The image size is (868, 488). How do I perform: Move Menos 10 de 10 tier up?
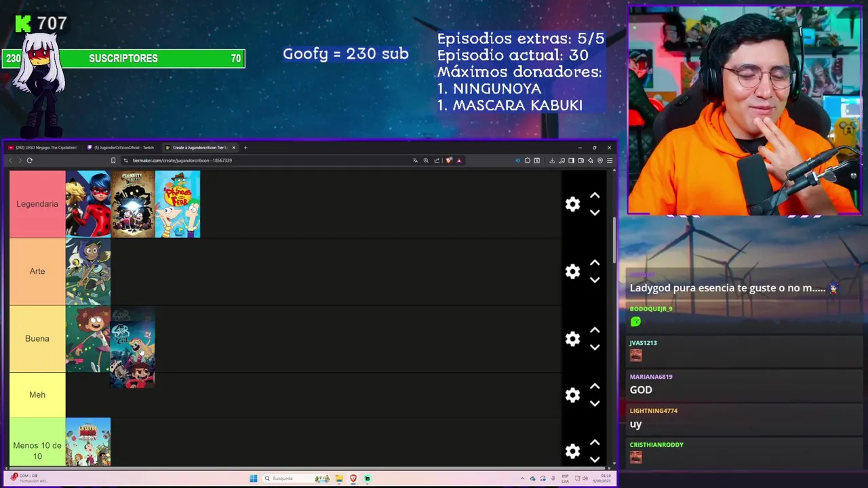point(595,442)
